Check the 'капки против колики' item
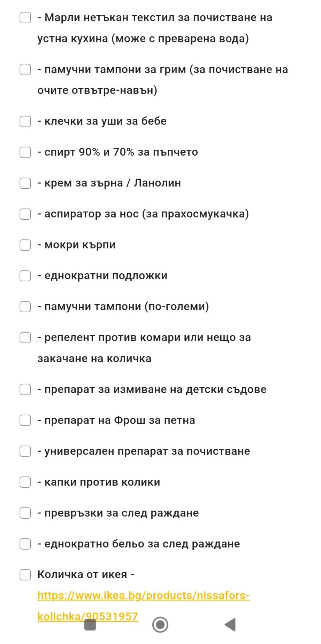Screen dimensions: 321x644 pyautogui.click(x=25, y=482)
